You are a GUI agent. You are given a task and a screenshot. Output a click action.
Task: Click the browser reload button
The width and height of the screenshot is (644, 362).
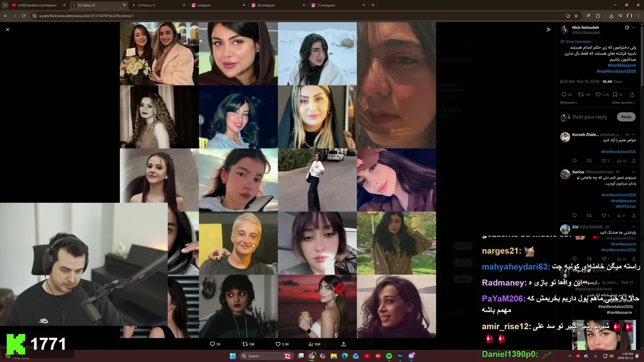(23, 16)
